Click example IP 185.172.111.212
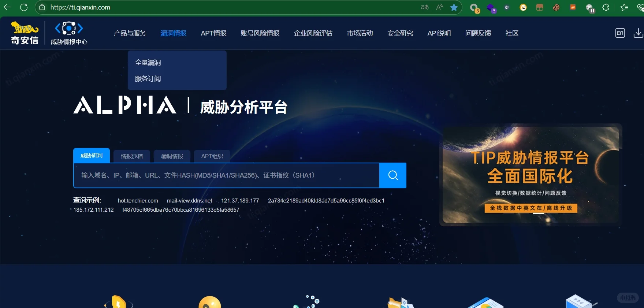This screenshot has height=308, width=644. click(93, 210)
